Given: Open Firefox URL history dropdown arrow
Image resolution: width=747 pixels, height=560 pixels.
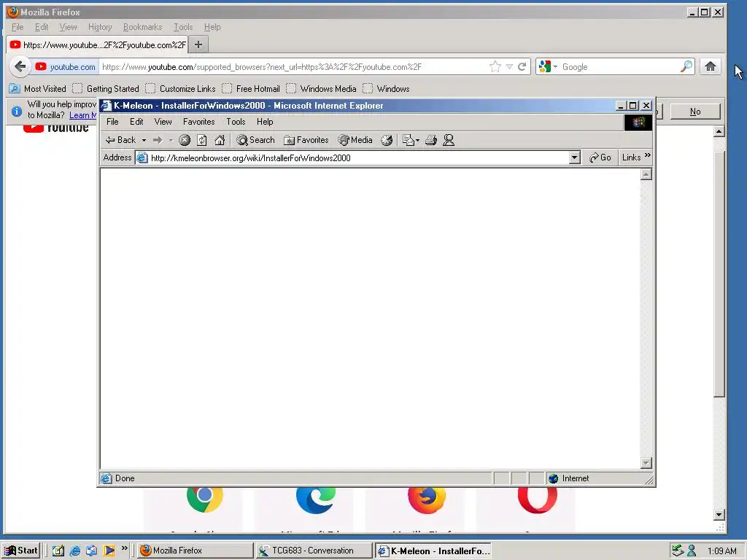Looking at the screenshot, I should (509, 66).
